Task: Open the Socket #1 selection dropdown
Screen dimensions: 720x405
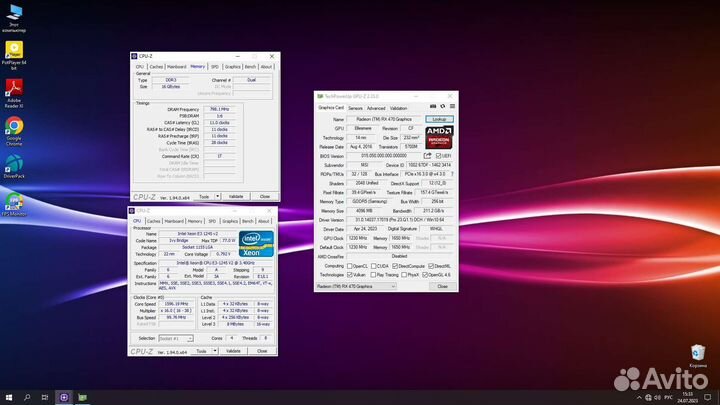Action: coord(175,338)
